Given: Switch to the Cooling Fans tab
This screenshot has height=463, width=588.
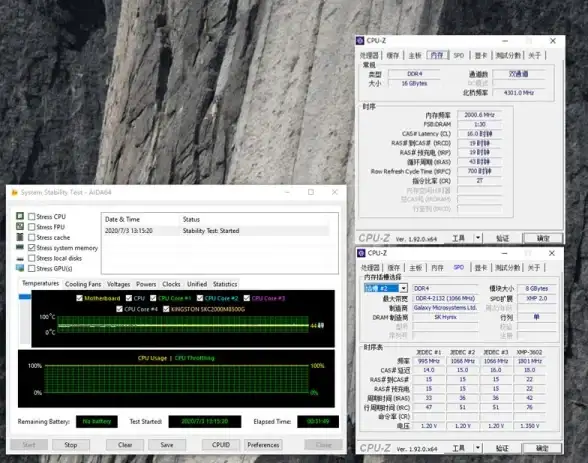Looking at the screenshot, I should pos(83,284).
